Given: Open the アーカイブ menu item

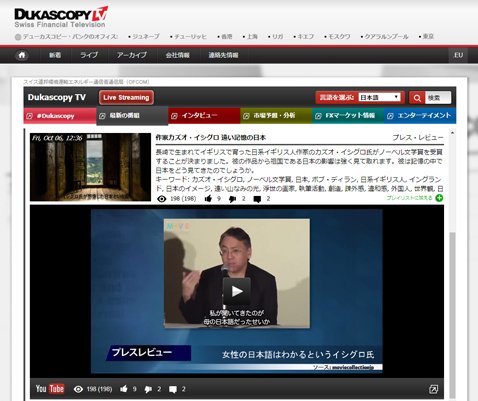Looking at the screenshot, I should pos(132,55).
